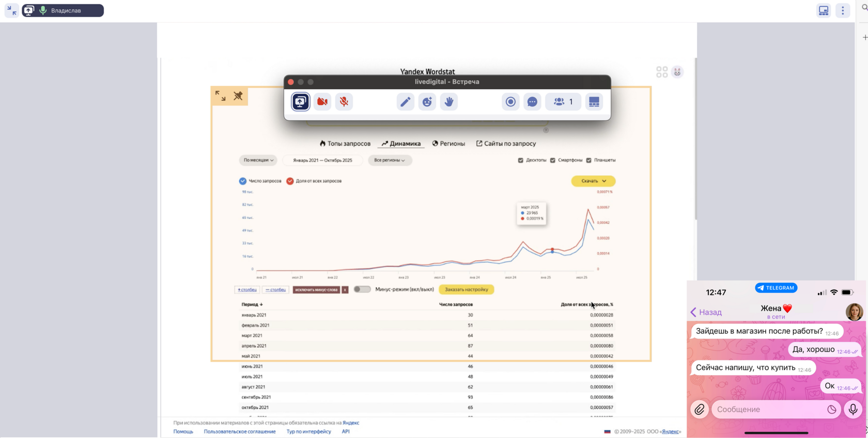Click the −столбец button
Screen dimensions: 868x438
point(276,290)
